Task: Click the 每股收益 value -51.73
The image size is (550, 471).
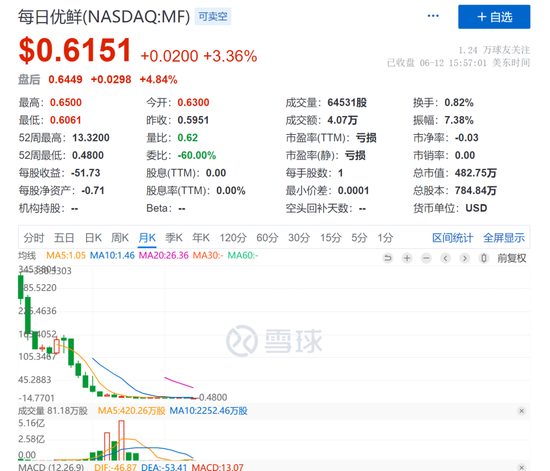Action: pos(85,173)
